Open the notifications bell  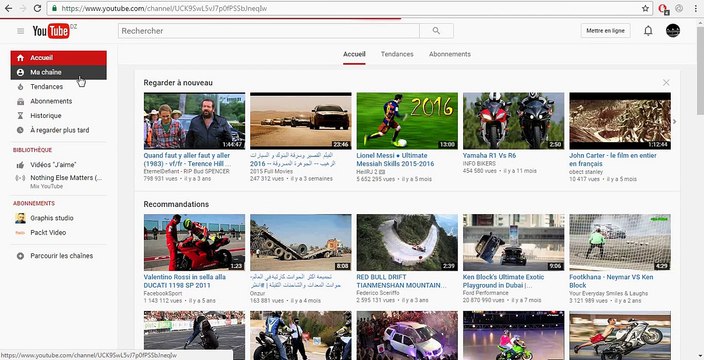pyautogui.click(x=648, y=31)
